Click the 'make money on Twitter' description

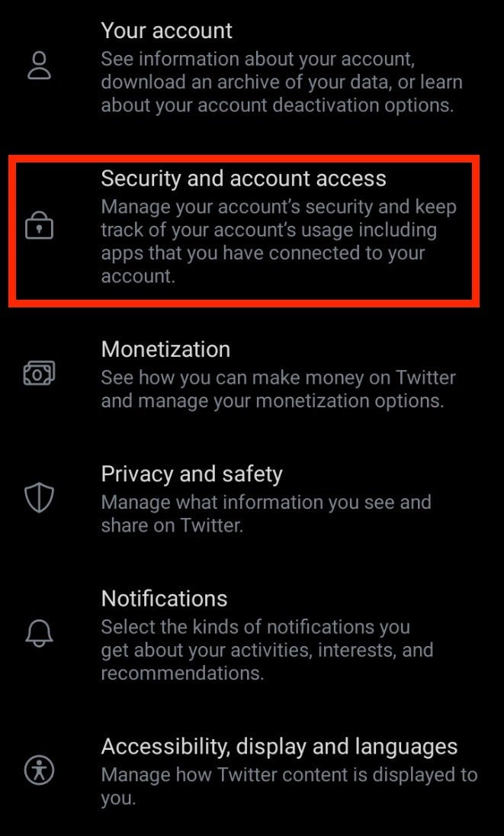coord(278,389)
